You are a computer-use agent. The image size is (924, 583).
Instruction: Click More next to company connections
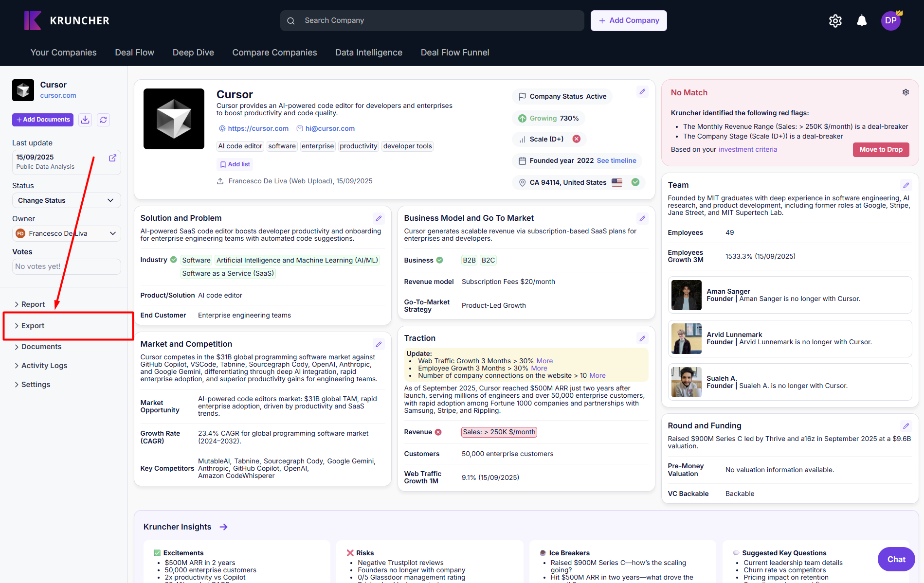[x=597, y=376]
